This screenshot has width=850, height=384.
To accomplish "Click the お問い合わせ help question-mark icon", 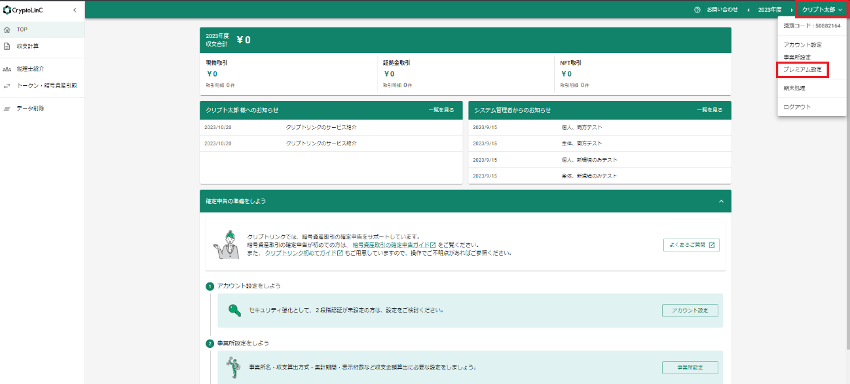I will coord(697,10).
